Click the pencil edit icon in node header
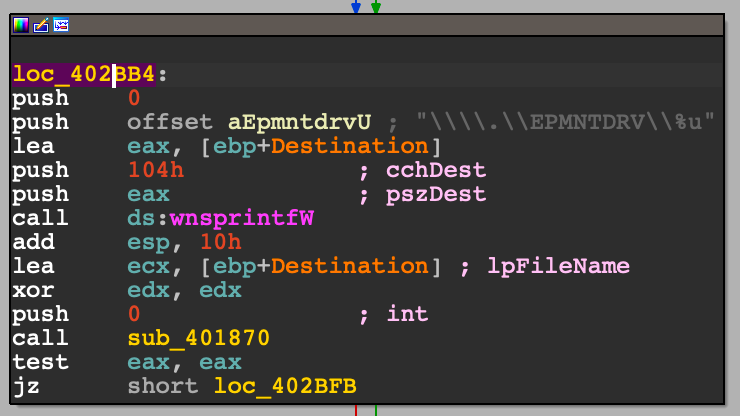The width and height of the screenshot is (740, 416). tap(41, 25)
